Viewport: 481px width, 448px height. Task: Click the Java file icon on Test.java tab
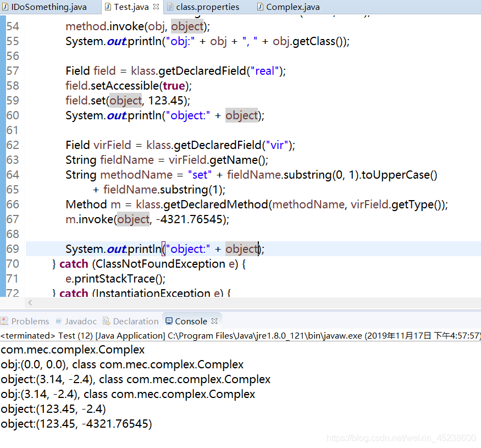pyautogui.click(x=108, y=7)
